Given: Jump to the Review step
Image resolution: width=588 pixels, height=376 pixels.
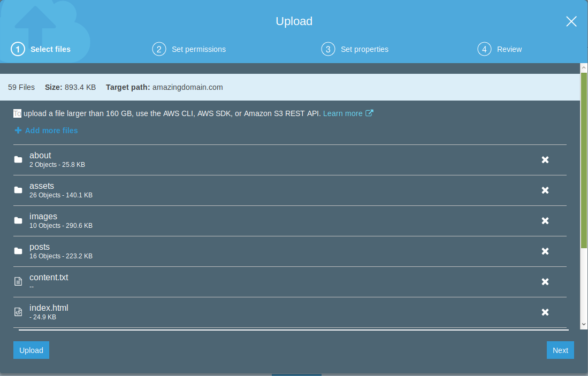Looking at the screenshot, I should (x=500, y=49).
